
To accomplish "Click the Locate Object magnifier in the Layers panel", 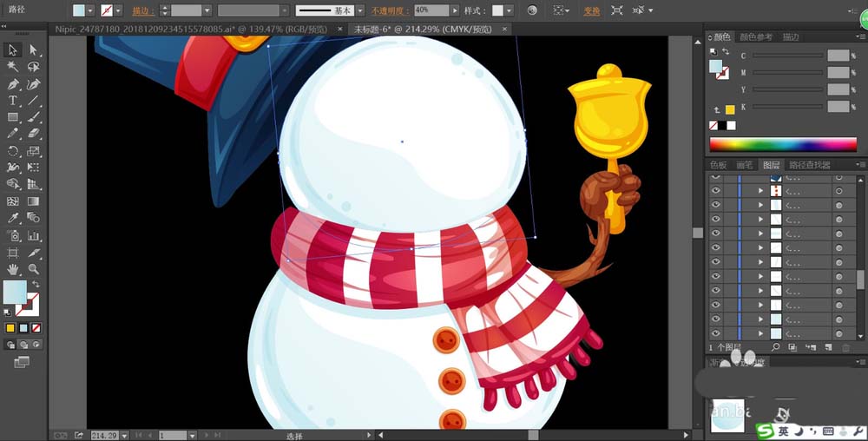I will (x=775, y=347).
